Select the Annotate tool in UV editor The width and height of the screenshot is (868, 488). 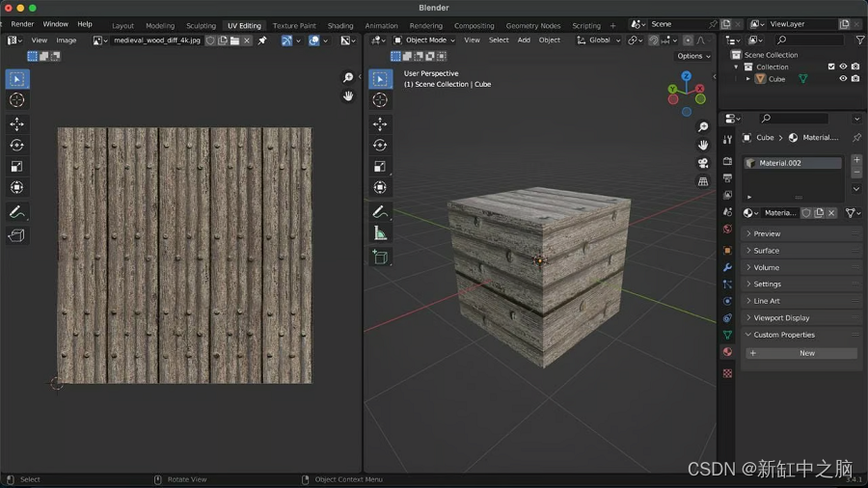click(x=16, y=212)
